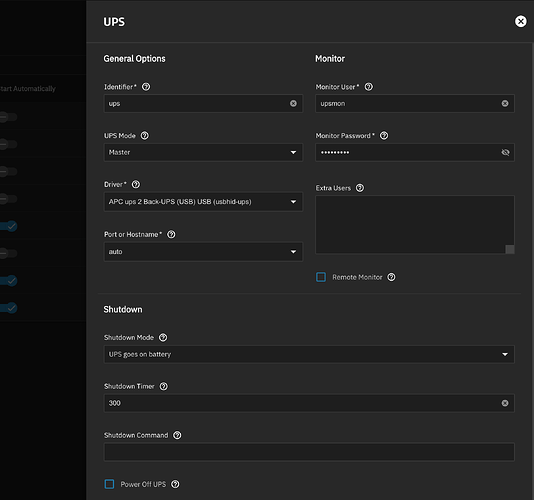Open help tooltip for Driver
Viewport: 534px width, 500px height.
click(136, 184)
